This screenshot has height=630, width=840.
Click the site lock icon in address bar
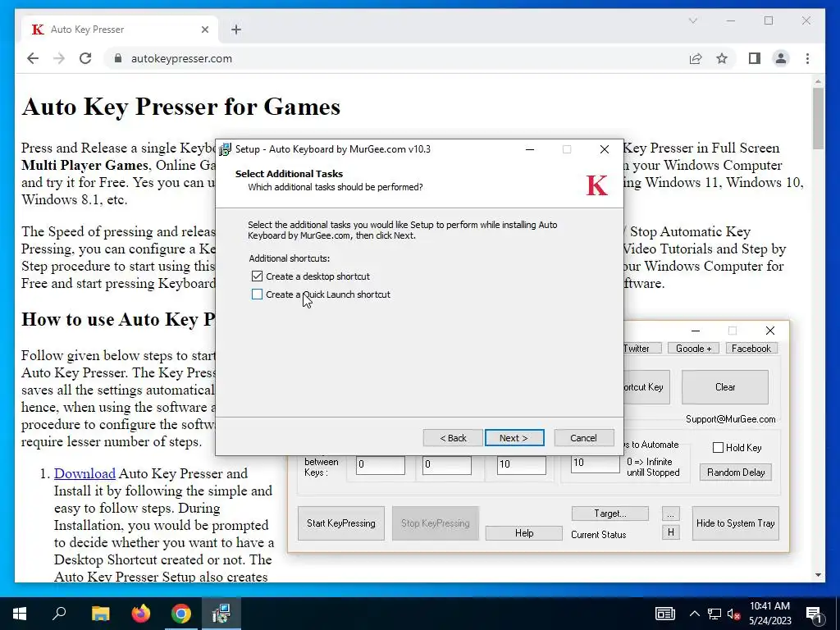118,58
